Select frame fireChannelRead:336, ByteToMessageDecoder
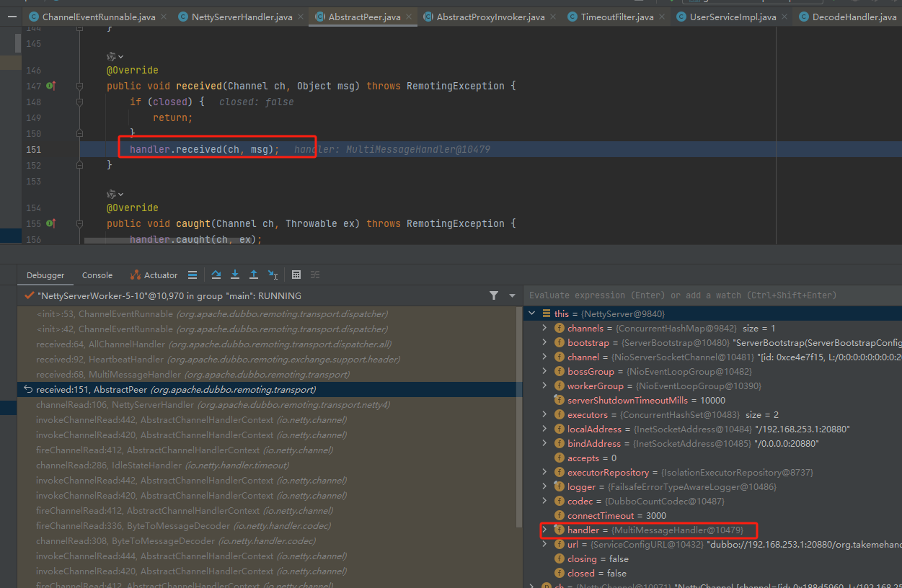902x588 pixels. 267,526
